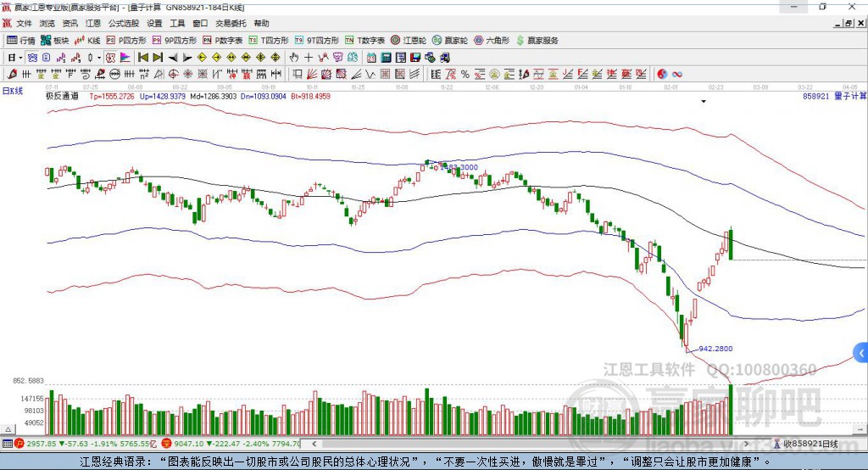Click the 极反通道 indicator label
Viewport: 868px width, 470px height.
[62, 96]
